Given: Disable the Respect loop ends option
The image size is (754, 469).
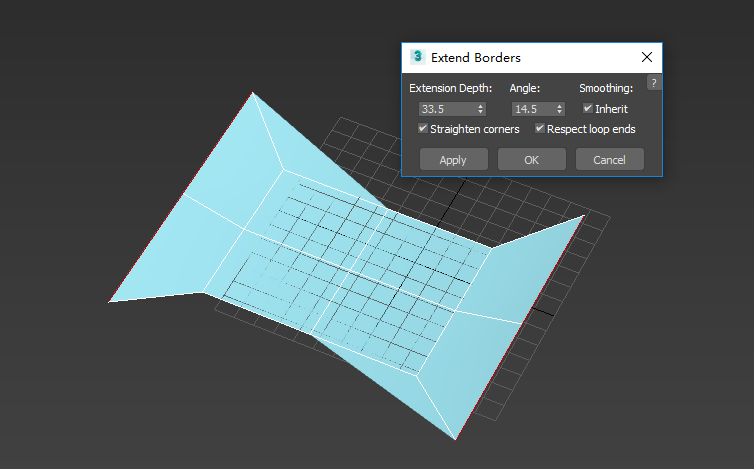Looking at the screenshot, I should pyautogui.click(x=540, y=129).
